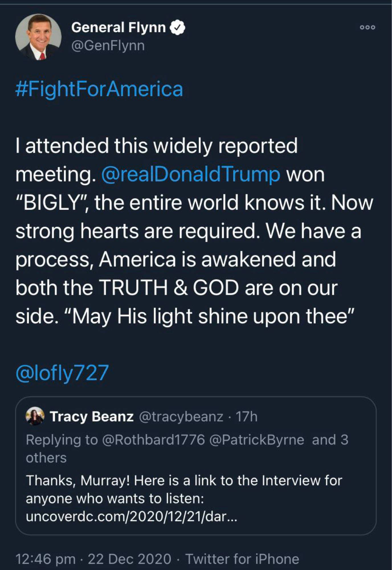The image size is (392, 570).
Task: Click the 17h timestamp on quoted tweet
Action: click(x=246, y=416)
